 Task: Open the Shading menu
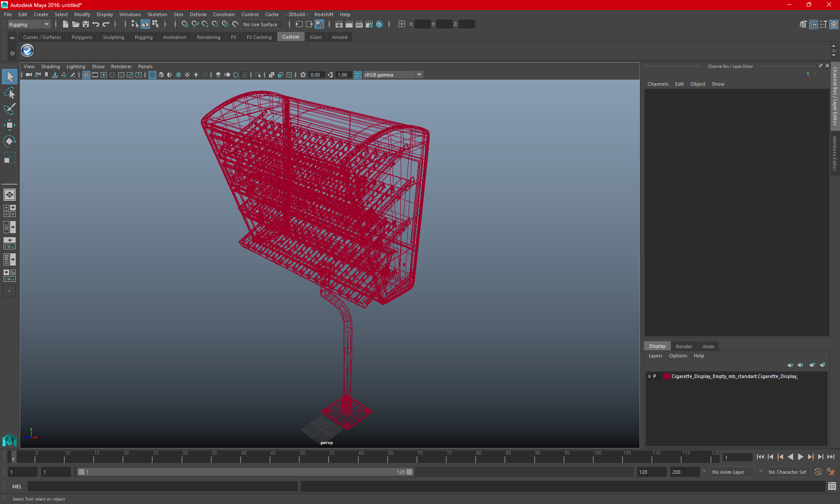50,66
